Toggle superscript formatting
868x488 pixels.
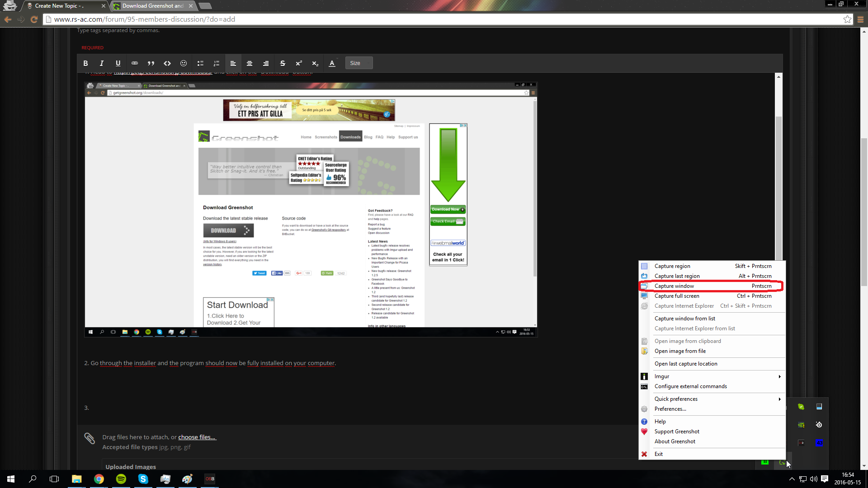pos(299,63)
